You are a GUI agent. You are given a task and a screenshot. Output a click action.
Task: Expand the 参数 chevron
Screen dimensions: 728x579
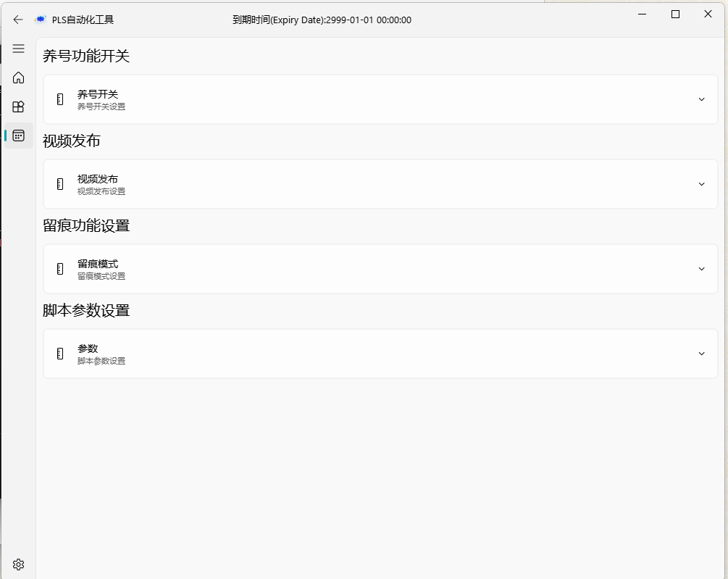tap(701, 354)
